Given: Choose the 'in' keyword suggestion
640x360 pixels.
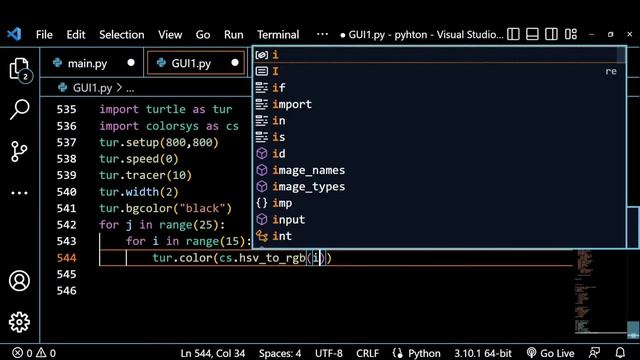Looking at the screenshot, I should tap(439, 120).
